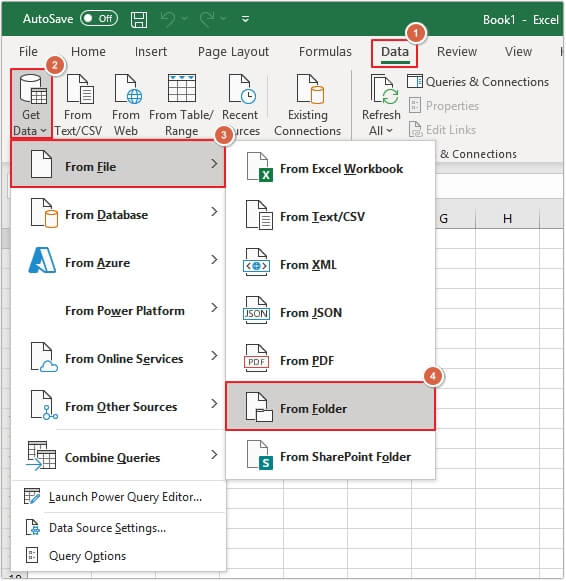Screen dimensions: 566x581
Task: Switch to the Home tab
Action: point(88,52)
